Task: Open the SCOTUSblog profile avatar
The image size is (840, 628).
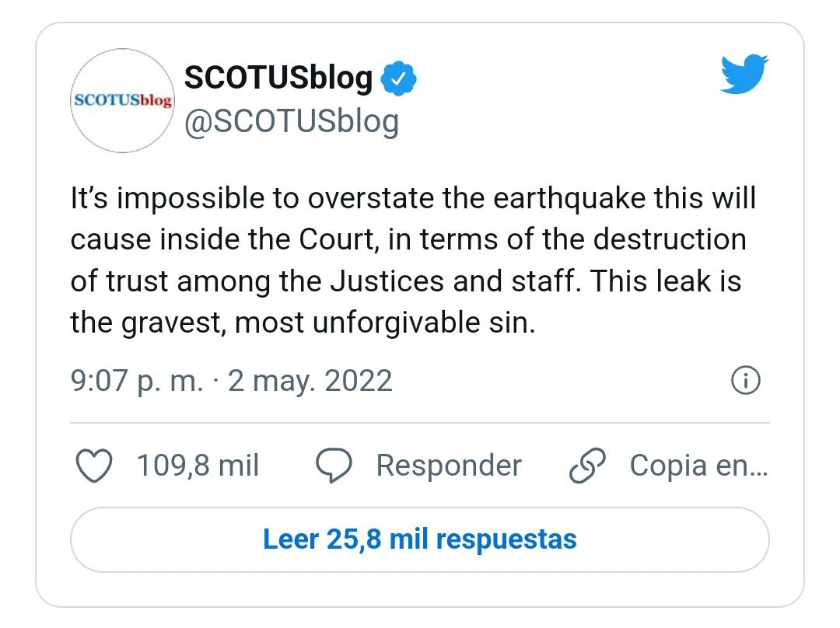Action: (x=122, y=100)
